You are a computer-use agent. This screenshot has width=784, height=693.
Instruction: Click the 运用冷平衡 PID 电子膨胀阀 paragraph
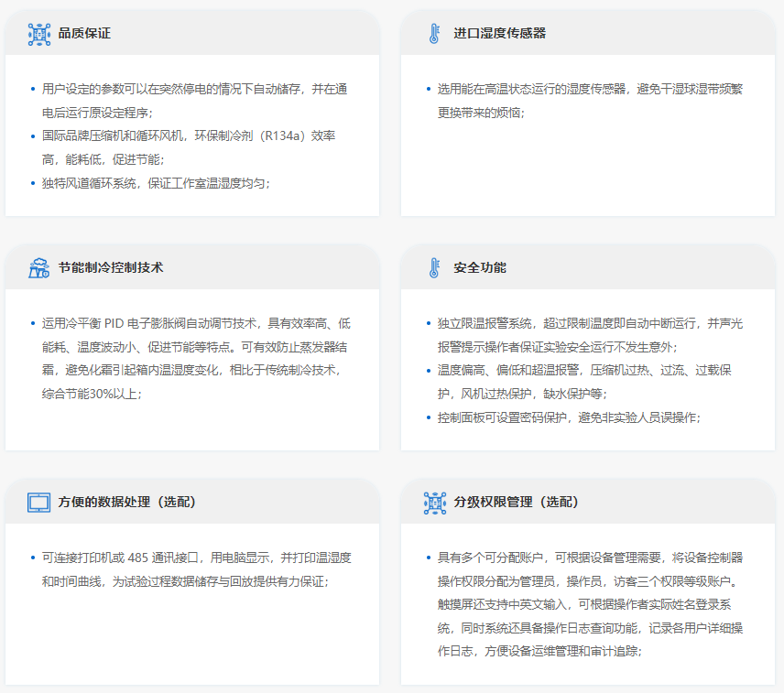(194, 358)
